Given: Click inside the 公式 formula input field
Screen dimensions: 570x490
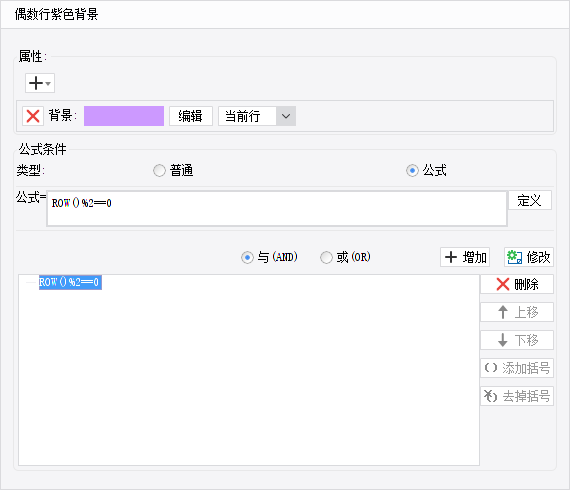Looking at the screenshot, I should coord(277,209).
